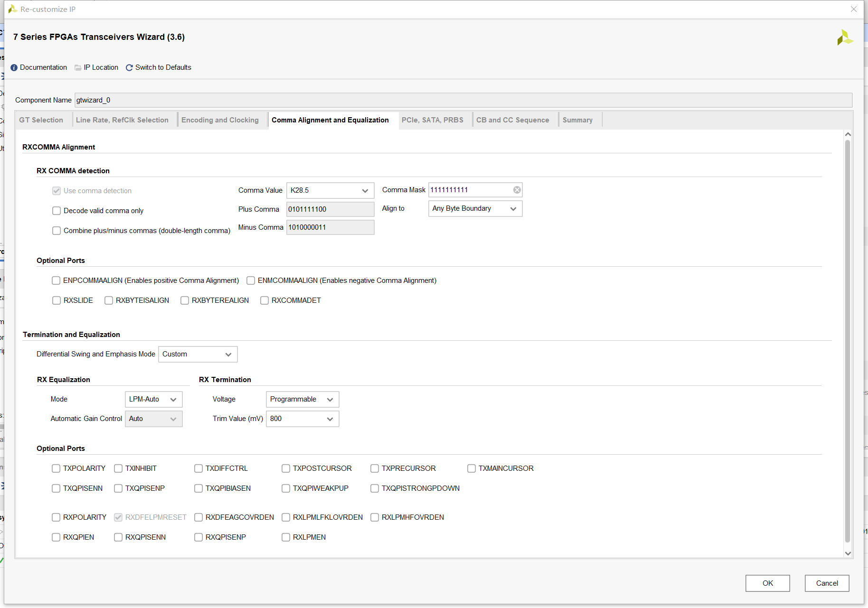The image size is (868, 608).
Task: Enable the ENMCOMMAALIGN optional port
Action: [251, 281]
